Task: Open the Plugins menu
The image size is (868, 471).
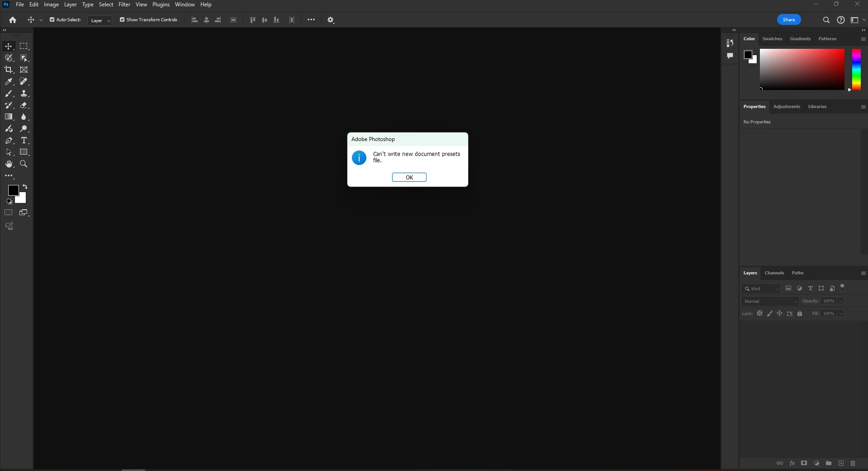Action: click(x=161, y=5)
